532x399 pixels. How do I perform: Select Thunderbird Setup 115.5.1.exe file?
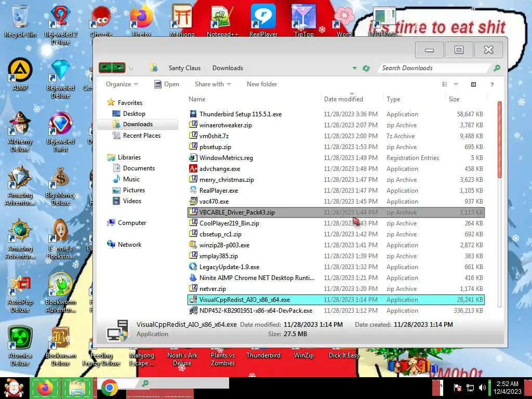coord(336,114)
